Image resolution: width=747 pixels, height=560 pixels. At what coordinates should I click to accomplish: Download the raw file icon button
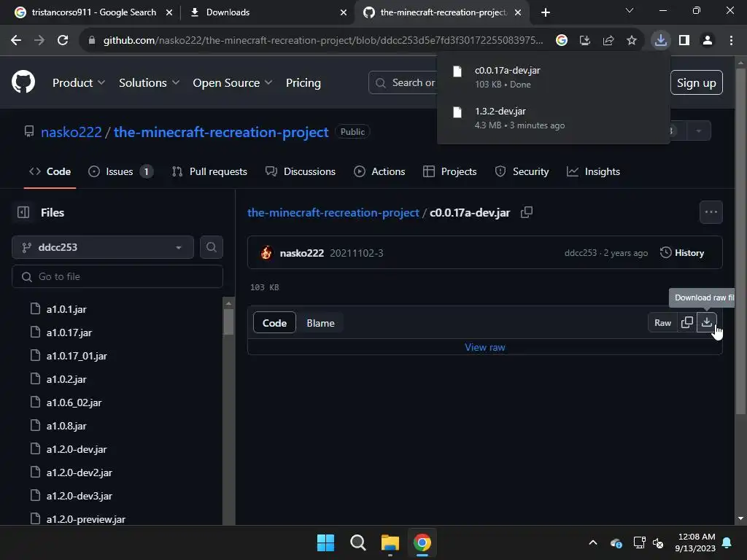click(x=706, y=322)
